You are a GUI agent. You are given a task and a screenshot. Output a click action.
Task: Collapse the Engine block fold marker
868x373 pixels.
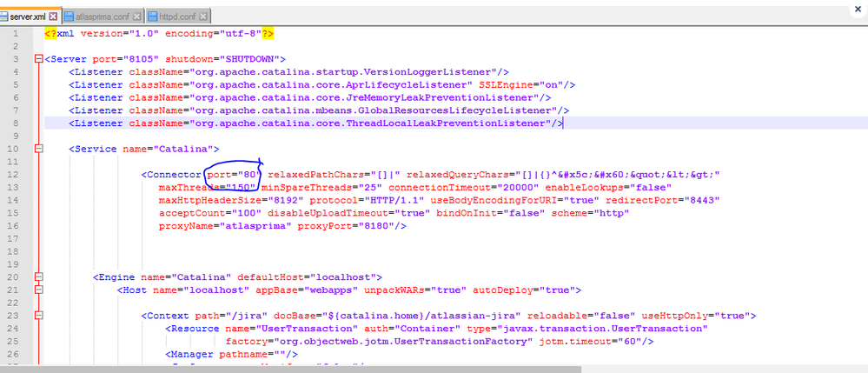38,276
